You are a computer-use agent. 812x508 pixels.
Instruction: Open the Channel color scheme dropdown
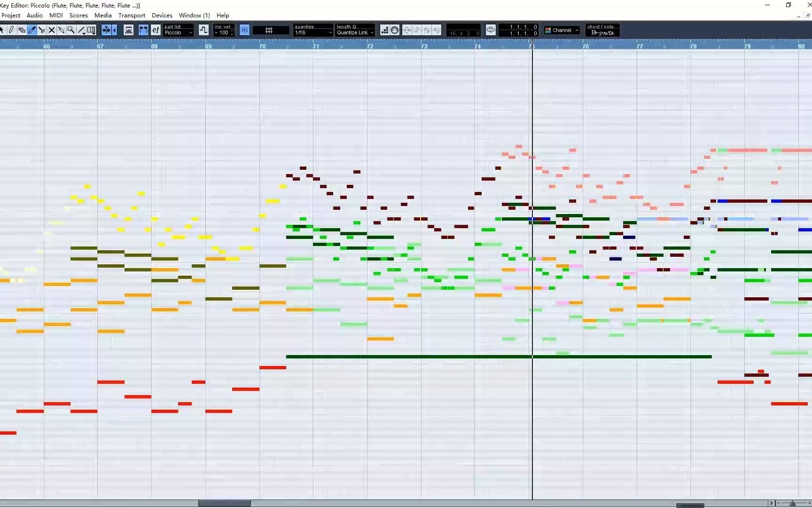(562, 30)
